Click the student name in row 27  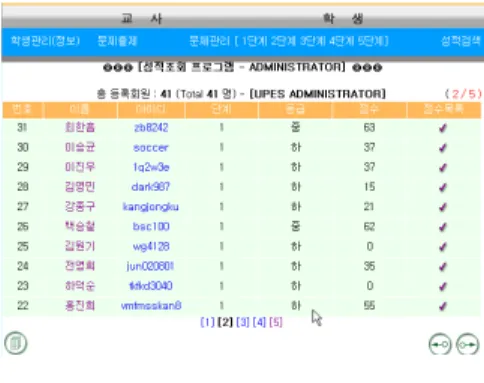80,207
